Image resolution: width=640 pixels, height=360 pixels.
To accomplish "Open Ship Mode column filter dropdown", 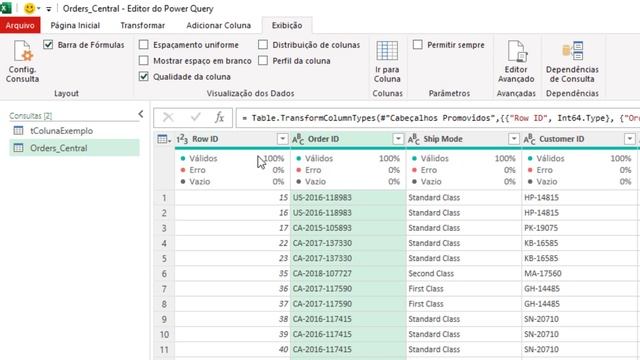I will [x=514, y=139].
